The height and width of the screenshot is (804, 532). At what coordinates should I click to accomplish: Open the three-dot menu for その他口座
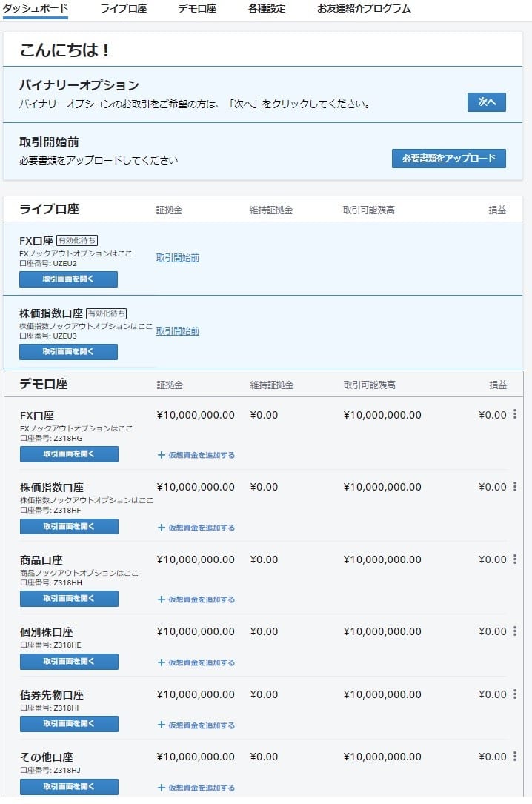coord(515,757)
